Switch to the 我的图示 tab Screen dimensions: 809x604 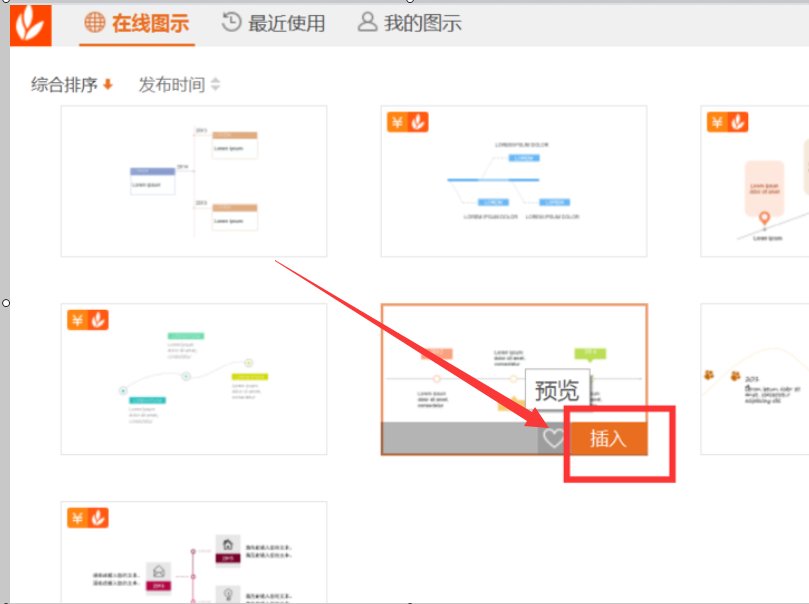[x=416, y=22]
